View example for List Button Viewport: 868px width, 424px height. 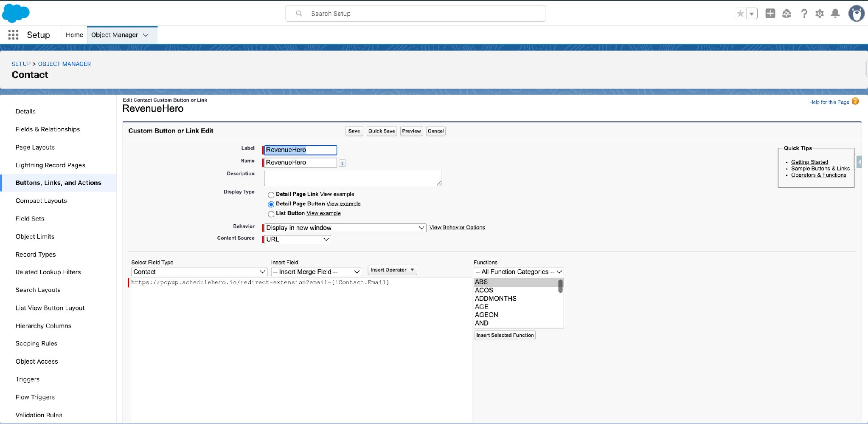(323, 213)
